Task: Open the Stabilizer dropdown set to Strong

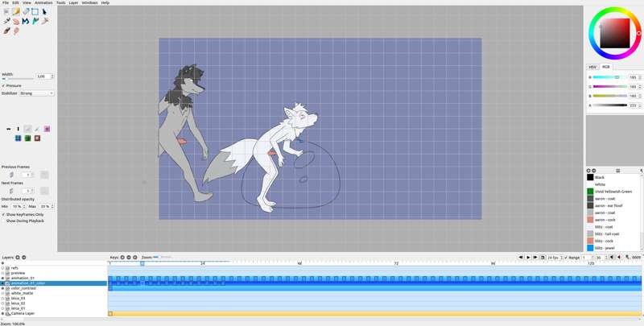Action: coord(36,93)
